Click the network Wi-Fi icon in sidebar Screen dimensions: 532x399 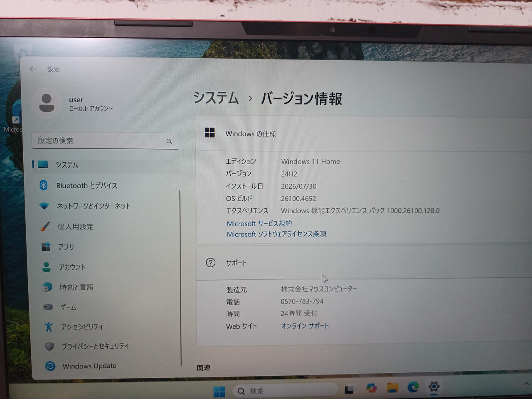click(x=44, y=206)
